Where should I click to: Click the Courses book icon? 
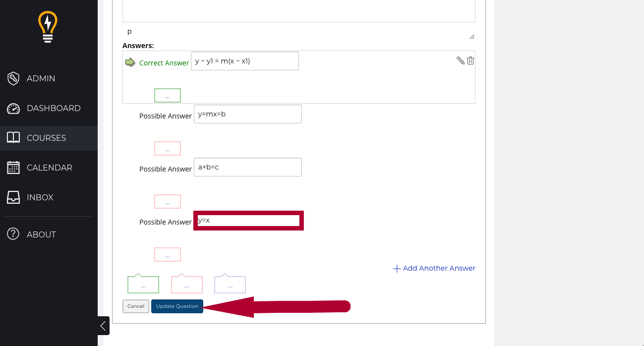click(13, 138)
